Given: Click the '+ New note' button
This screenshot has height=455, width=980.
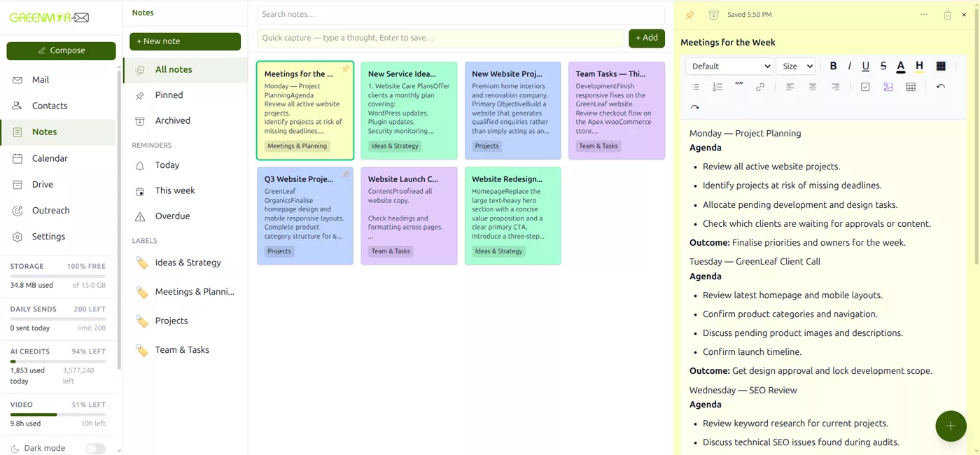Looking at the screenshot, I should tap(185, 41).
